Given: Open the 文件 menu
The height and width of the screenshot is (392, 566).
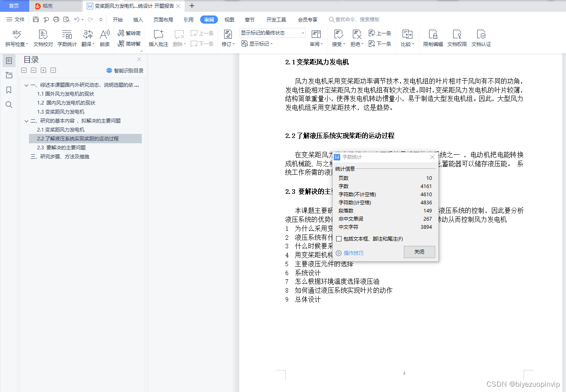Looking at the screenshot, I should coord(15,20).
